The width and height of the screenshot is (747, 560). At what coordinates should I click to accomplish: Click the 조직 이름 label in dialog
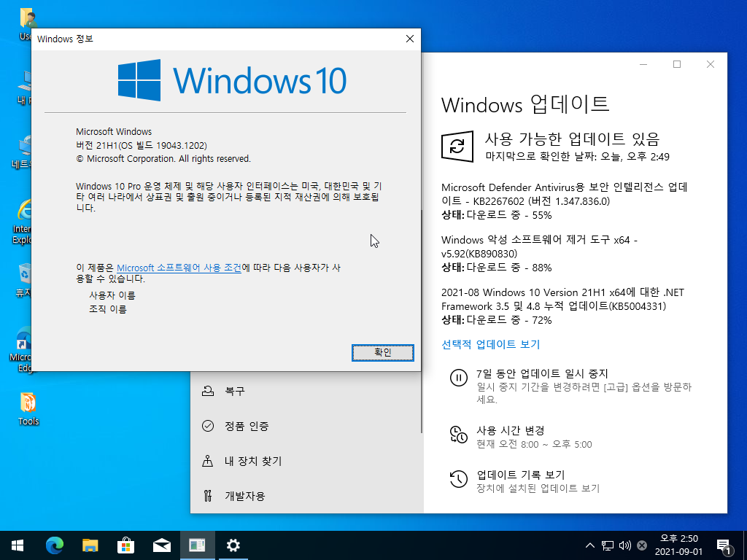point(108,309)
